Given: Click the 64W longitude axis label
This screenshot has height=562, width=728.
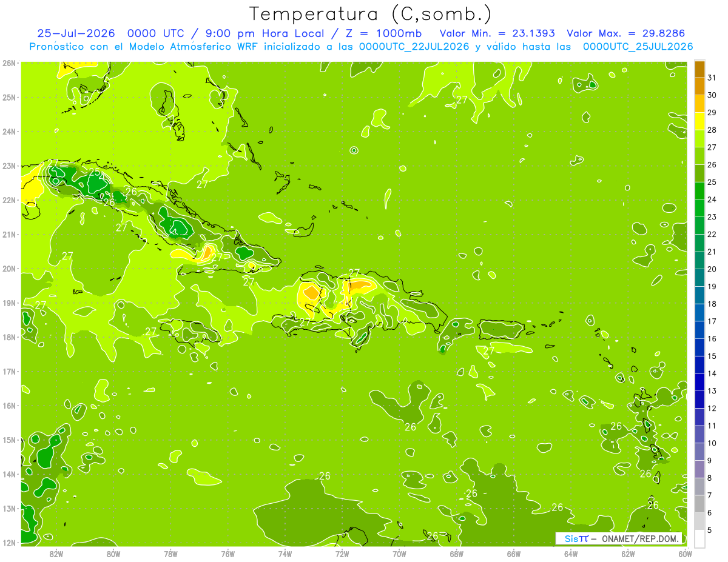Looking at the screenshot, I should 571,554.
